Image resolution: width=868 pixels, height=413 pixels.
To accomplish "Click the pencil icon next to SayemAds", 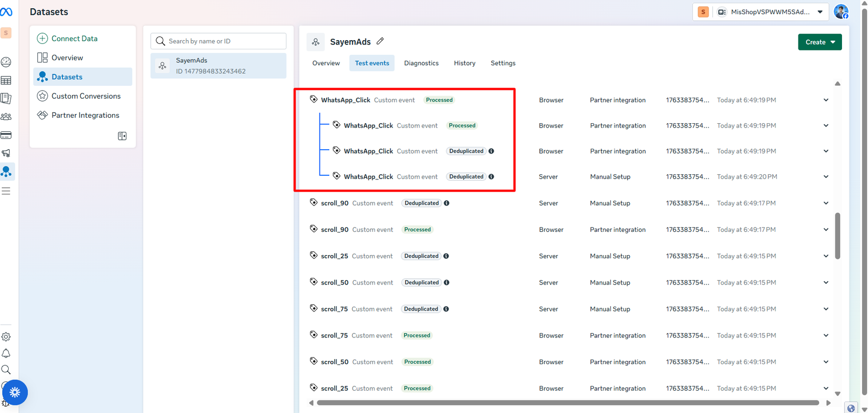I will pyautogui.click(x=380, y=41).
